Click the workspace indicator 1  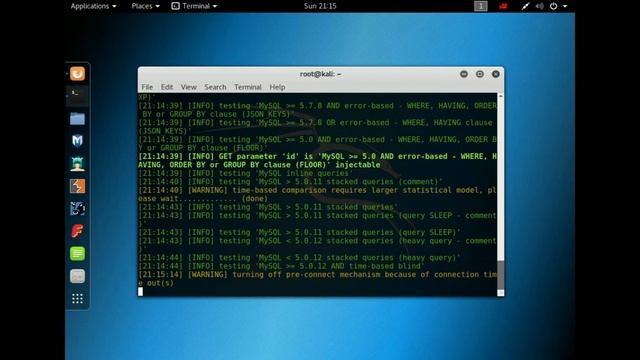(x=481, y=6)
